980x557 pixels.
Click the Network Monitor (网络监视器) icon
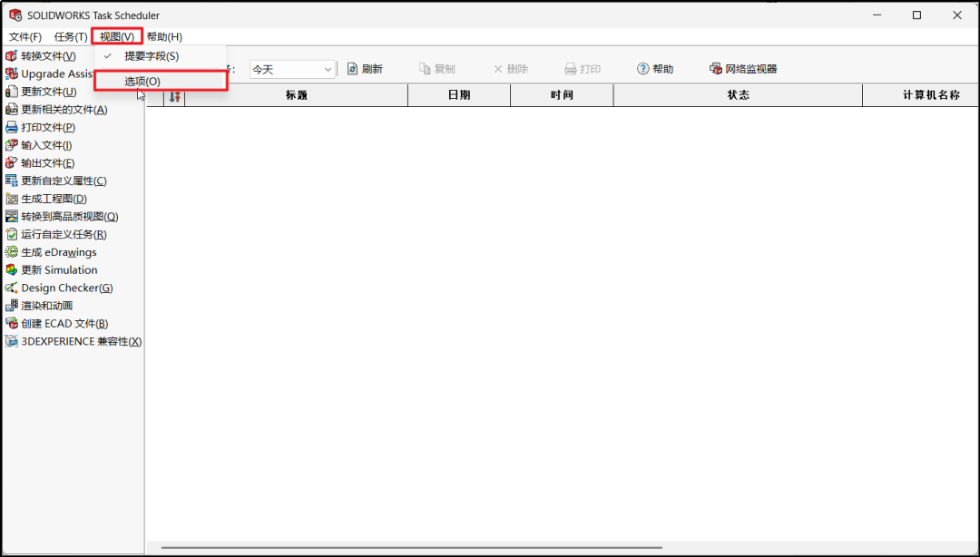point(716,69)
